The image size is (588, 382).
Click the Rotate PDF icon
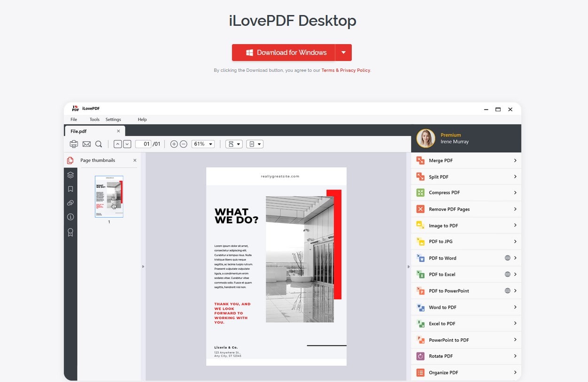(x=420, y=356)
